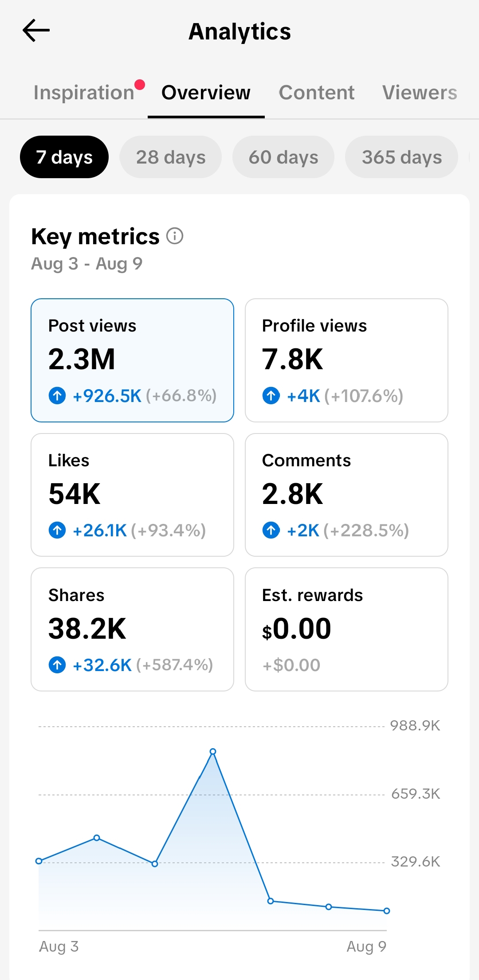
Task: Select the 60 days range
Action: click(283, 157)
